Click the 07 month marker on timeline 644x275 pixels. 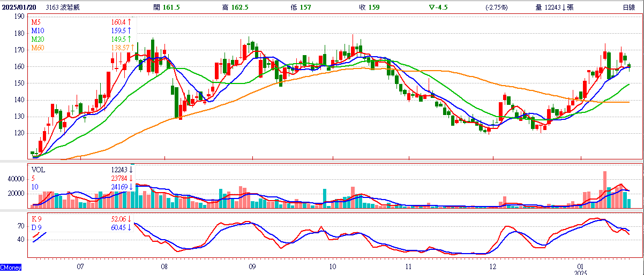(80, 266)
